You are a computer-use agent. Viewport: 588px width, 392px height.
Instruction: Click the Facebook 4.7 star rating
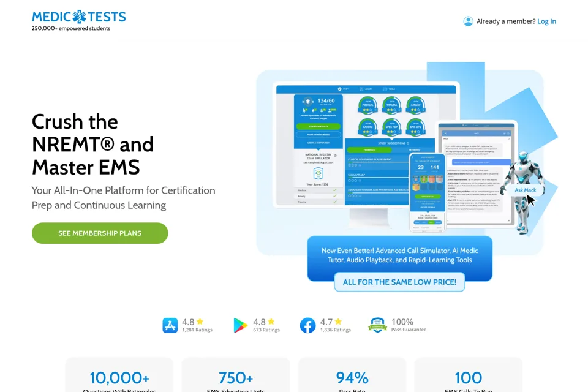(x=331, y=322)
